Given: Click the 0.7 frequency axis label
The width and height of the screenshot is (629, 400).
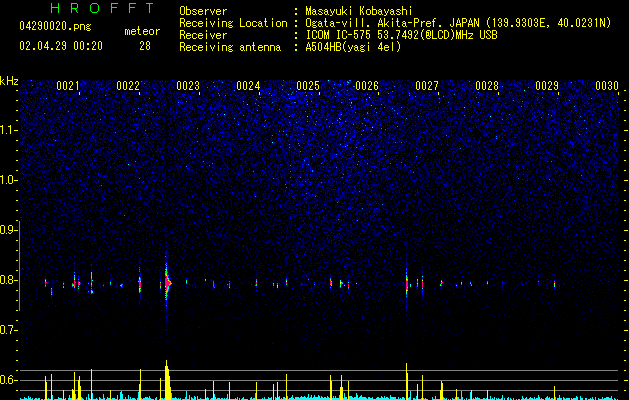Looking at the screenshot, I should (x=9, y=330).
